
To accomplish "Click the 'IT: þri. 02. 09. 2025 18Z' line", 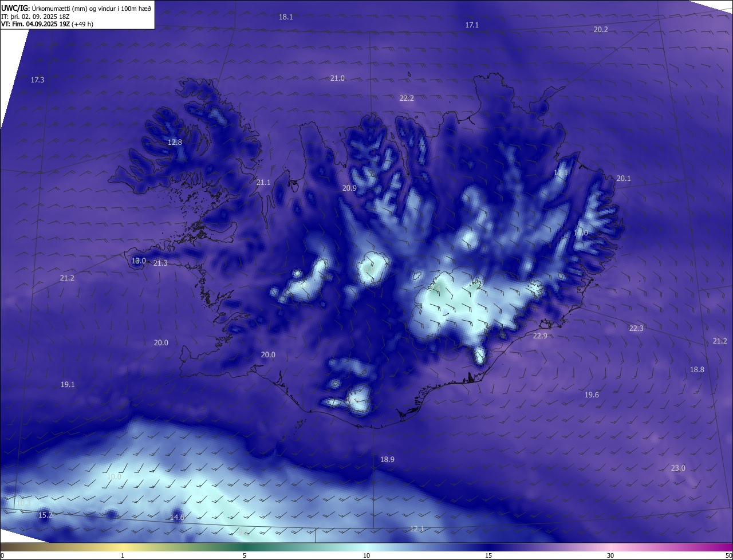I will coord(34,17).
